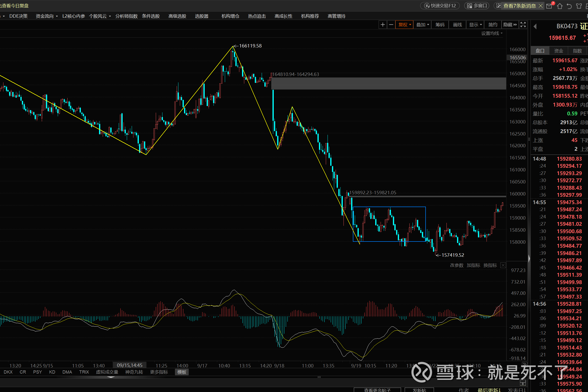
Task: Open the 复权 dropdown
Action: tap(404, 25)
